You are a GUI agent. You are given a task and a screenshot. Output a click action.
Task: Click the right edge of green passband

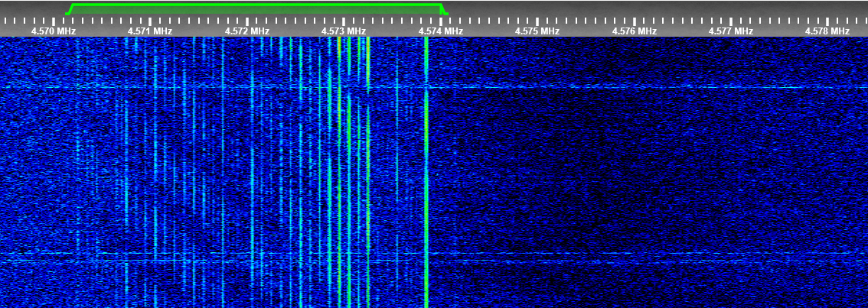(443, 9)
